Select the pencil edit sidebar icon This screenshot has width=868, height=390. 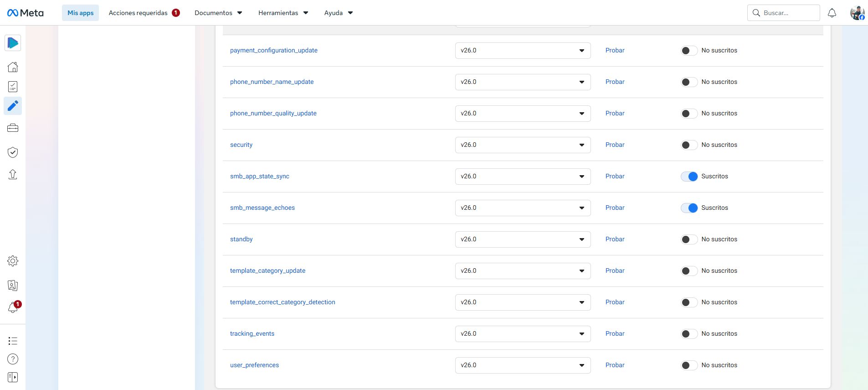13,106
